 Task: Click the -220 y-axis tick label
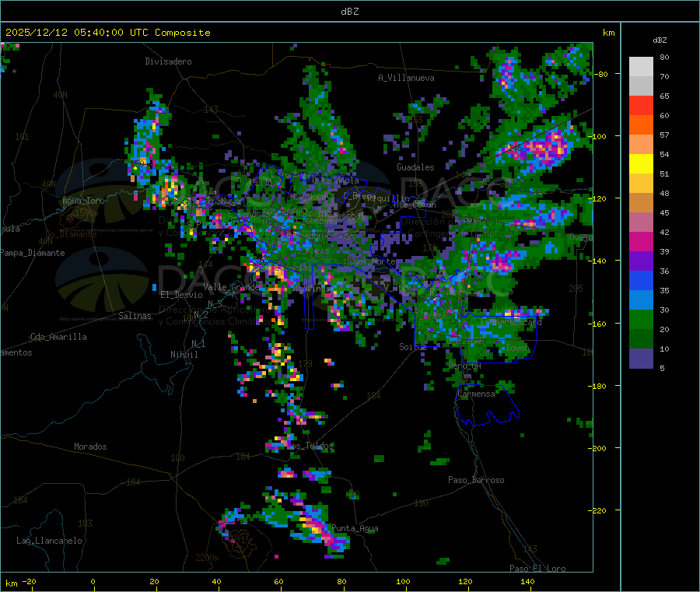tap(598, 510)
